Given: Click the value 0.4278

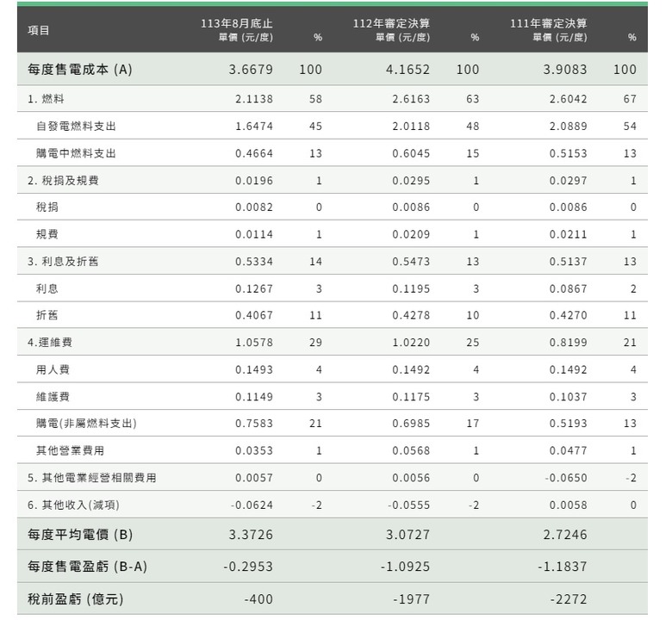Looking at the screenshot, I should click(x=411, y=315).
